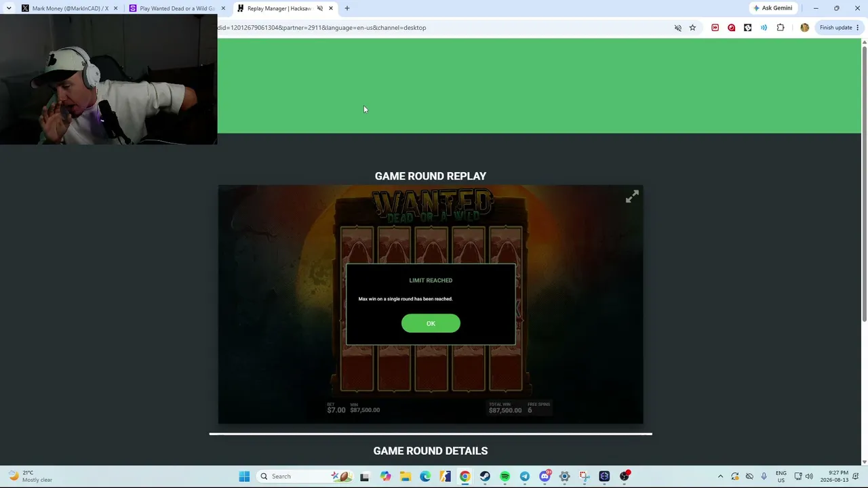The height and width of the screenshot is (488, 868).
Task: Open Snipping Tool from the taskbar
Action: pos(585,476)
